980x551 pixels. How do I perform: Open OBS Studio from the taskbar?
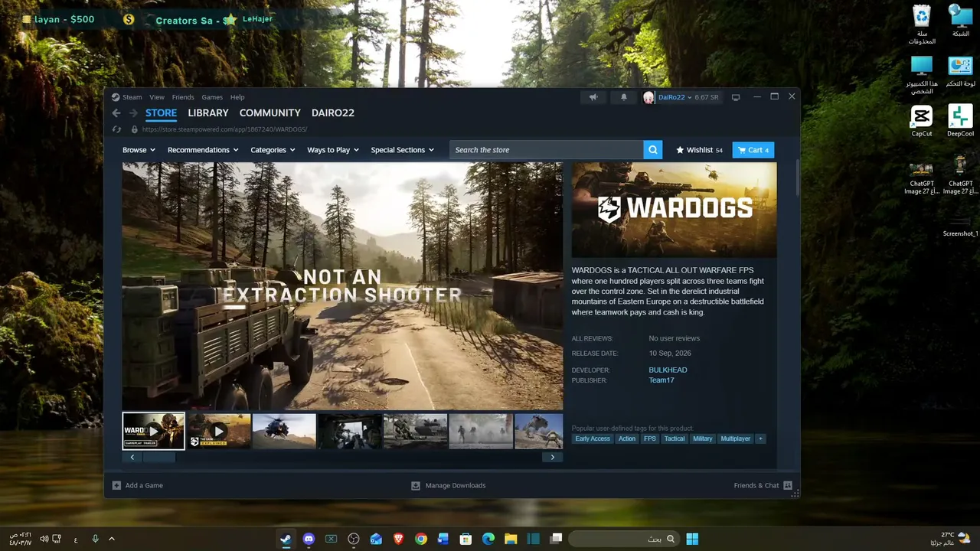pos(354,539)
